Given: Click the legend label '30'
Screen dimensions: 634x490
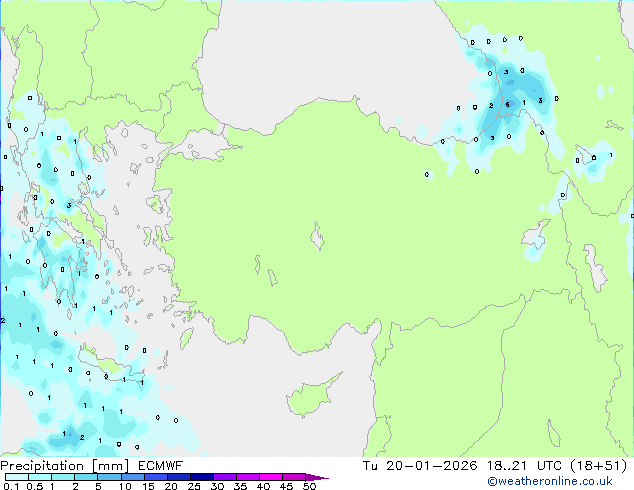Looking at the screenshot, I should (217, 486).
